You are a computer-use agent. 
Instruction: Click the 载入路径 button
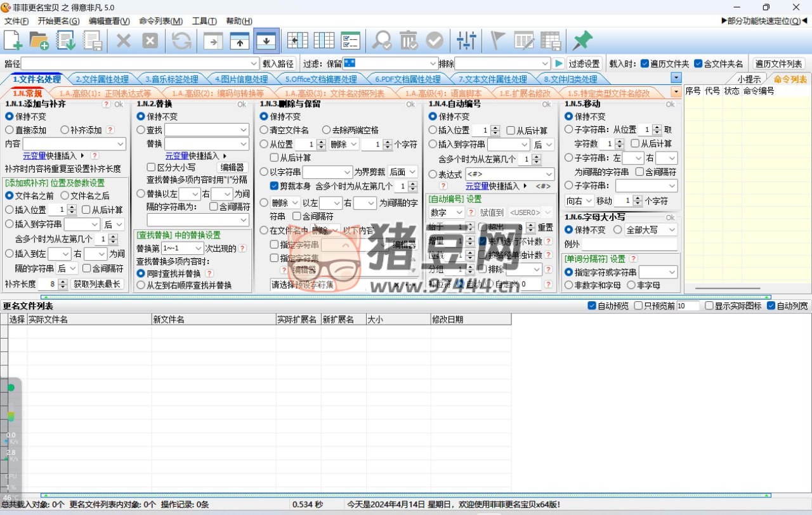click(x=278, y=63)
